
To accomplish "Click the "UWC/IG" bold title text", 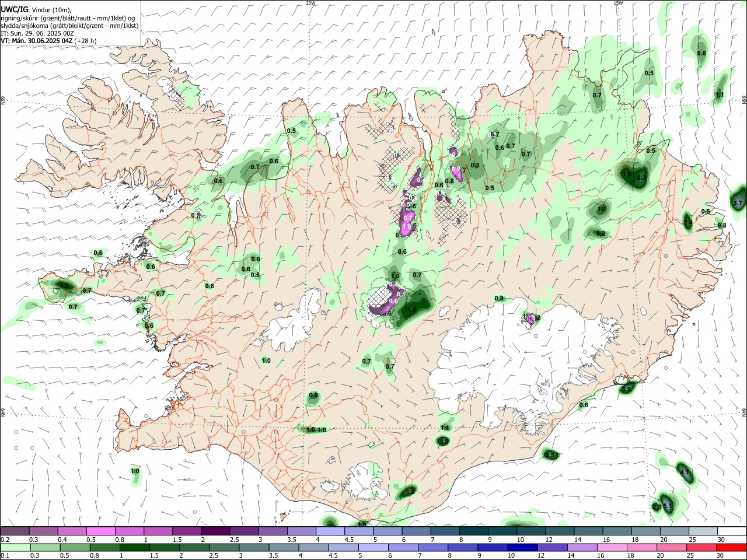I will tap(14, 10).
